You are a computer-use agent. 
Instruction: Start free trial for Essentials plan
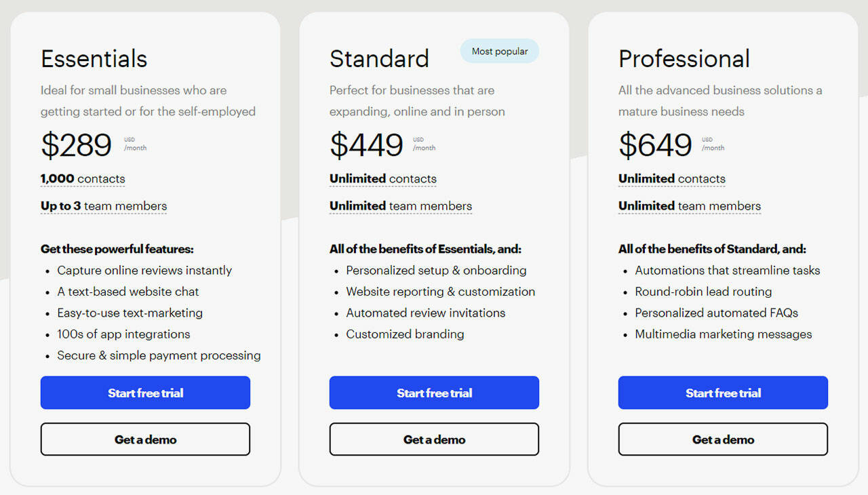coord(145,393)
